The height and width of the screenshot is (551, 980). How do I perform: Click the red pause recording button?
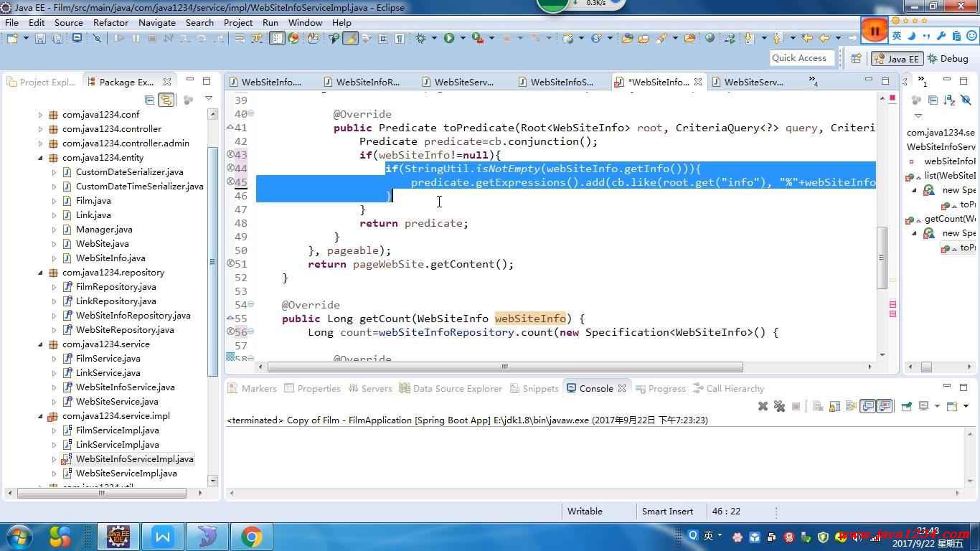[x=874, y=30]
